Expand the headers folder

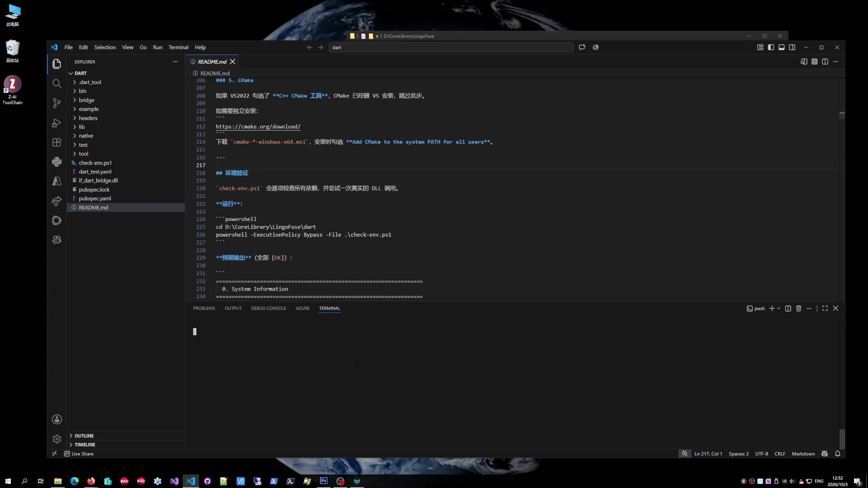point(88,118)
